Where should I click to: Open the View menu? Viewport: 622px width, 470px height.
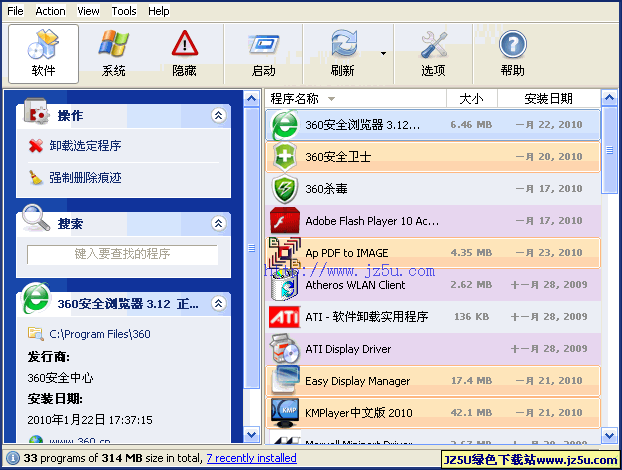[x=88, y=11]
